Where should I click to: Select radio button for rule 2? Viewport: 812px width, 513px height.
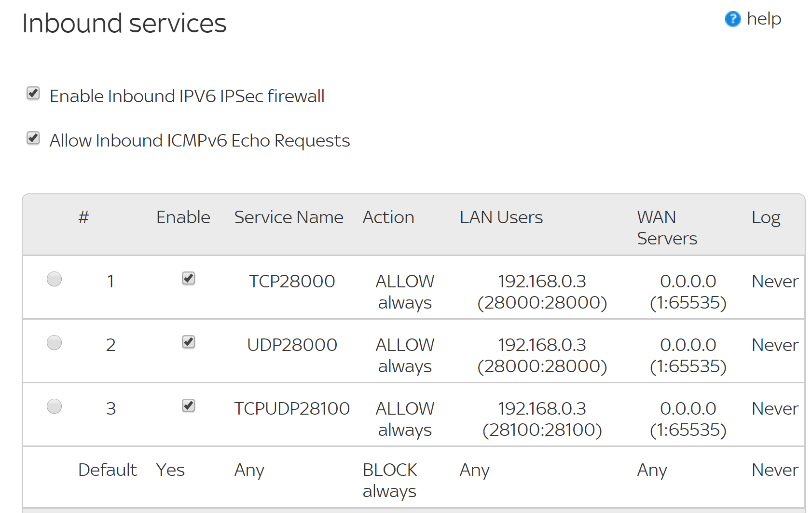(x=54, y=343)
